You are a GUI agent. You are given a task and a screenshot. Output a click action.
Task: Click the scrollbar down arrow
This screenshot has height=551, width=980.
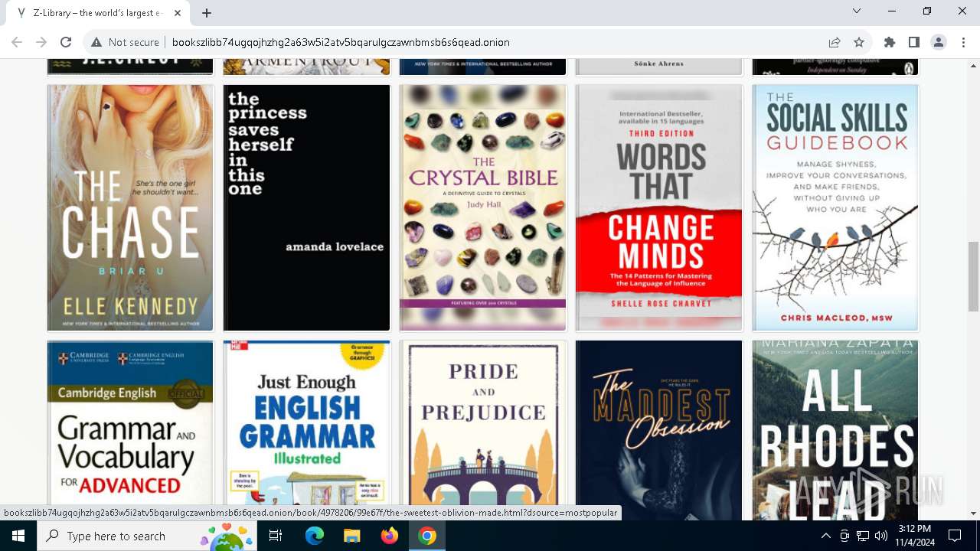pos(973,514)
